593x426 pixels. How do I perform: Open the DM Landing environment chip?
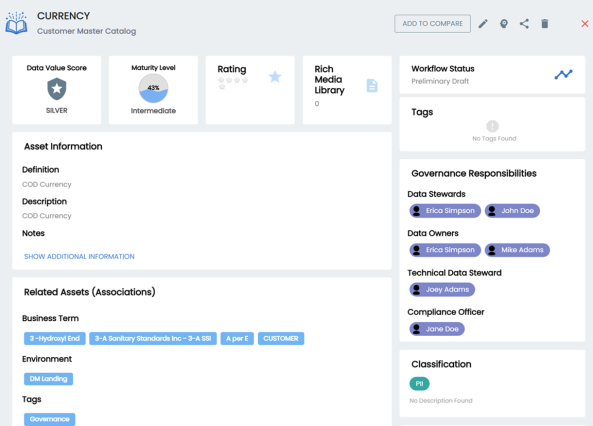[48, 379]
